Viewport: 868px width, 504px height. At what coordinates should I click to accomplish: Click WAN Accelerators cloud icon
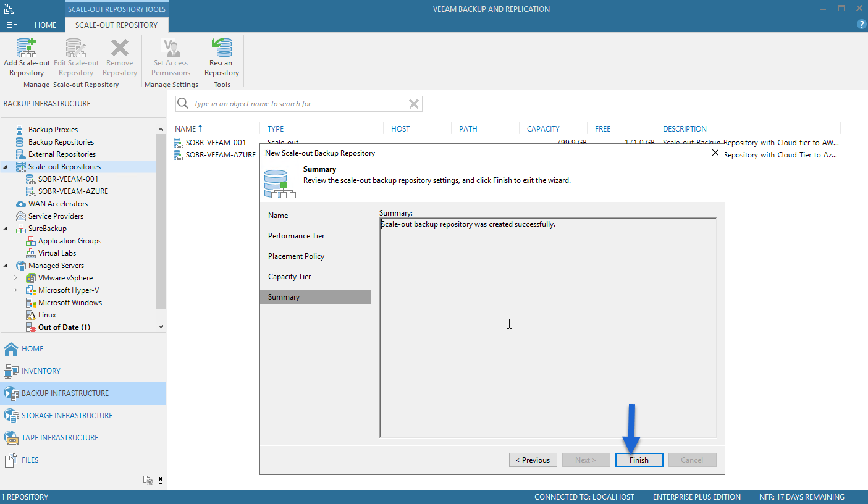point(21,204)
